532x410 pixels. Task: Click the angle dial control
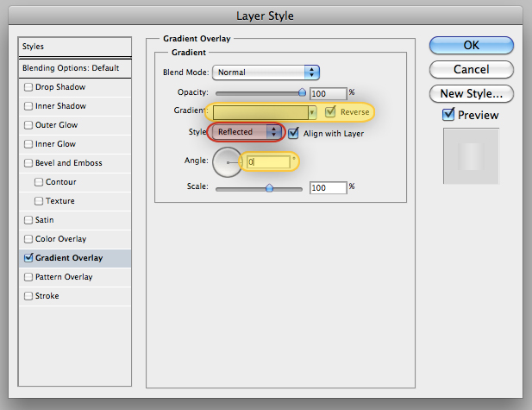pos(227,162)
